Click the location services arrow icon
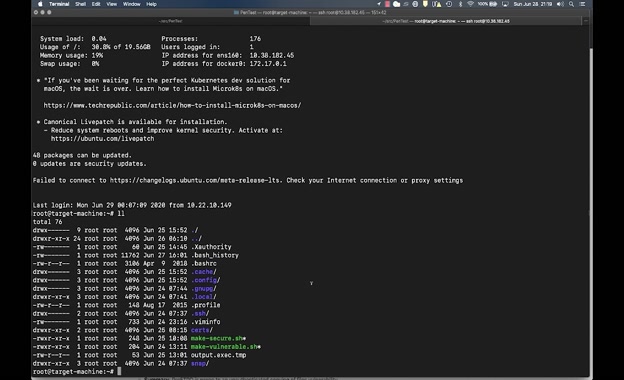The image size is (624, 380). pyautogui.click(x=378, y=4)
